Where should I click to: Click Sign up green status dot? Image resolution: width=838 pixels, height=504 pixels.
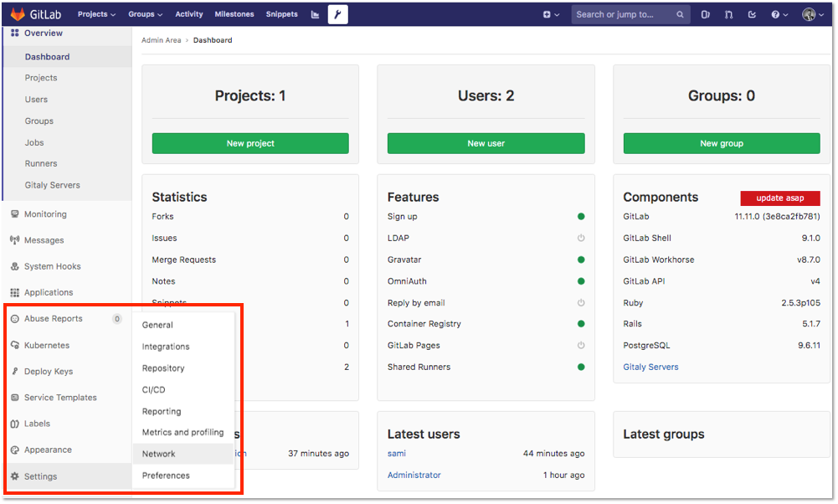point(581,217)
